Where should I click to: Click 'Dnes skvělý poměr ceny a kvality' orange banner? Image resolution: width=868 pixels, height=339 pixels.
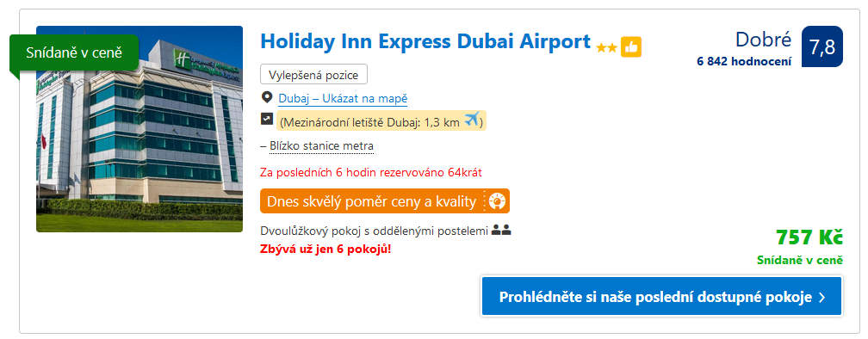(x=385, y=201)
